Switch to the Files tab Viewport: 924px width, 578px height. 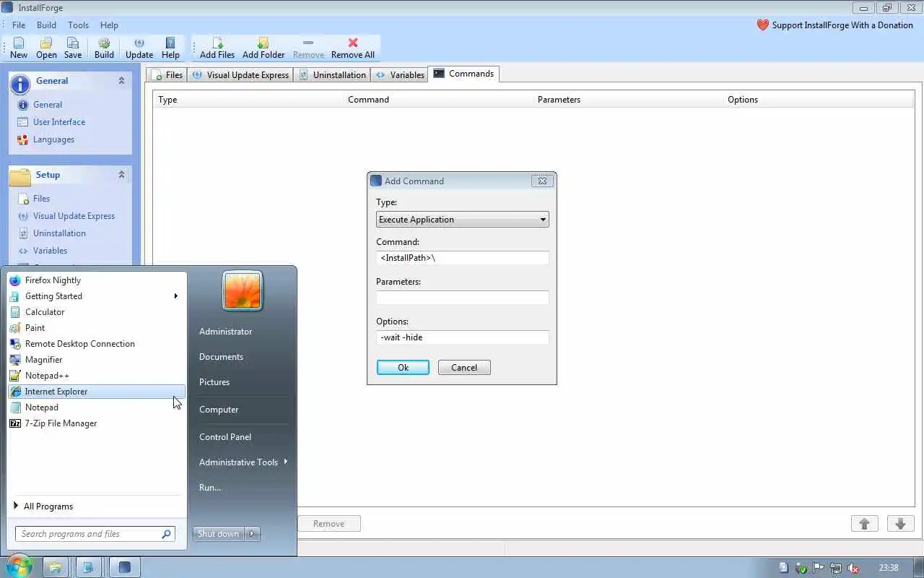pyautogui.click(x=167, y=75)
